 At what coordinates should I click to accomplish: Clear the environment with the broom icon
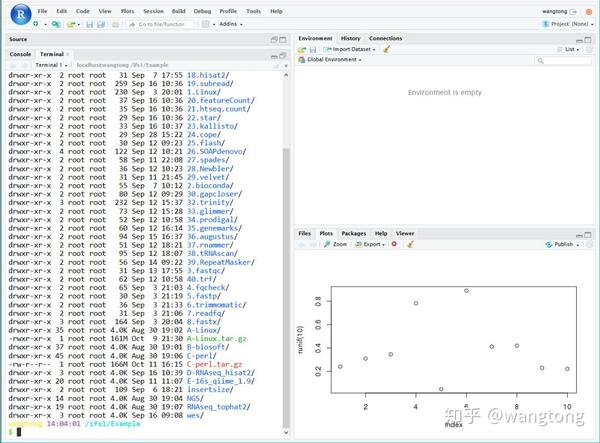pyautogui.click(x=386, y=49)
